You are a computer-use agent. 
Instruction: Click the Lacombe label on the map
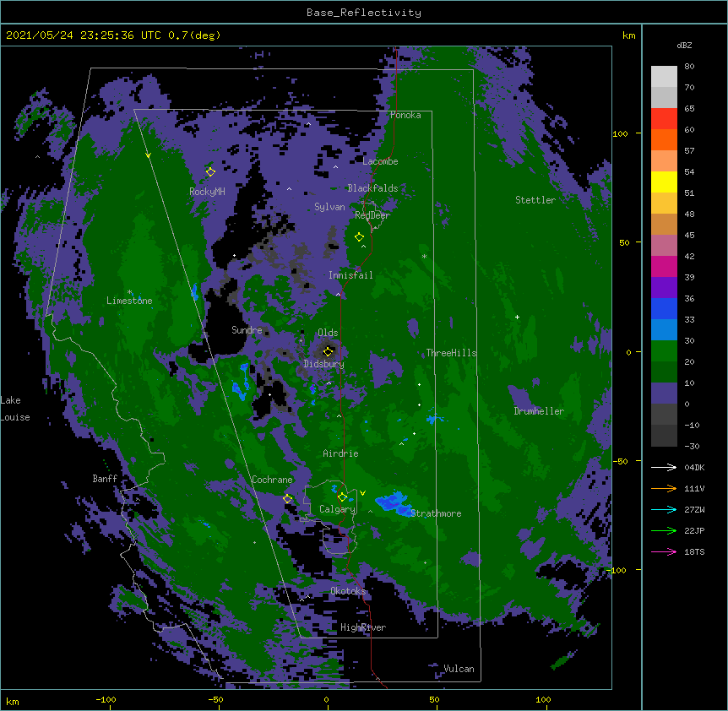click(x=380, y=161)
